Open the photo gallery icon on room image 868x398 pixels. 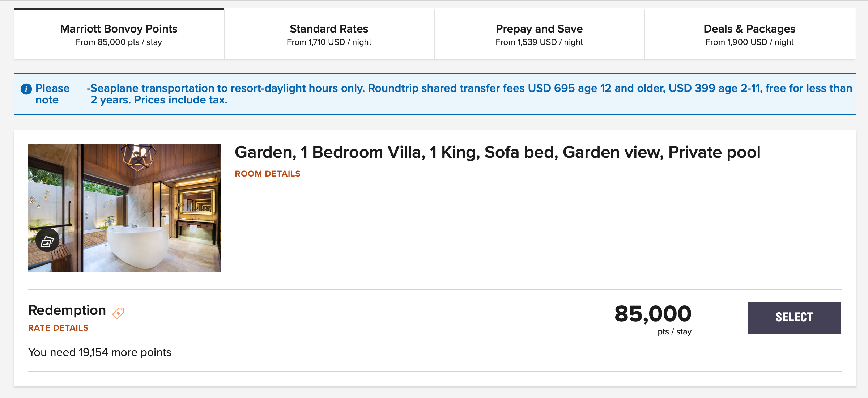point(47,240)
